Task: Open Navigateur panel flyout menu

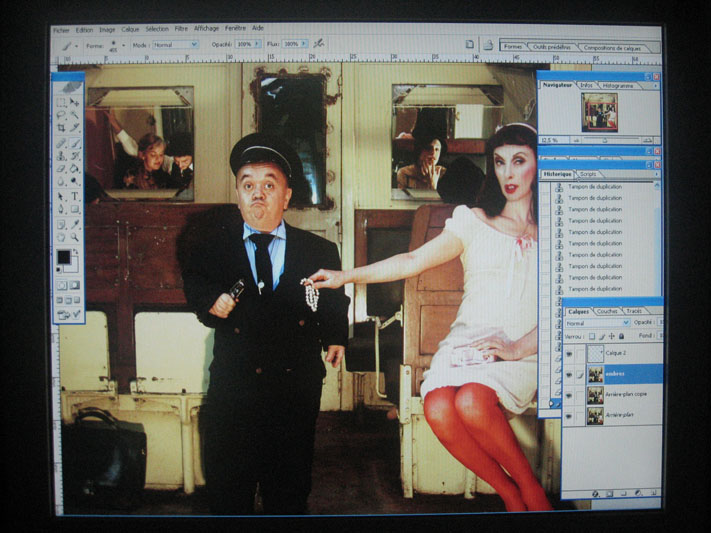Action: (x=655, y=86)
